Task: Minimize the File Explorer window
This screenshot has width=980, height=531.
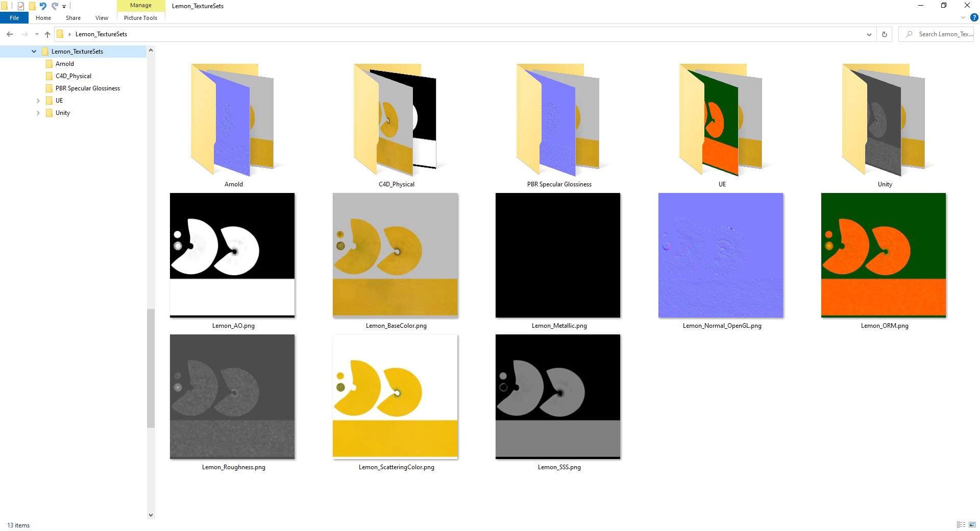Action: 921,6
